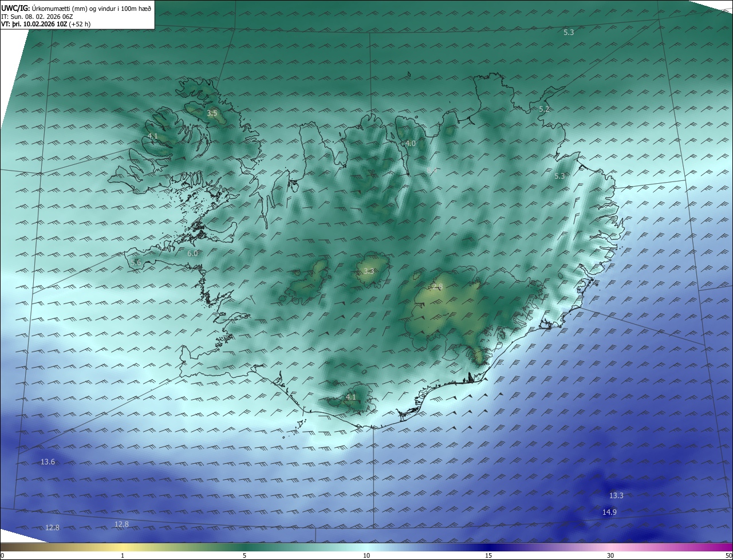
Task: Click the 13.3 value label above 14.9
Action: [x=616, y=495]
